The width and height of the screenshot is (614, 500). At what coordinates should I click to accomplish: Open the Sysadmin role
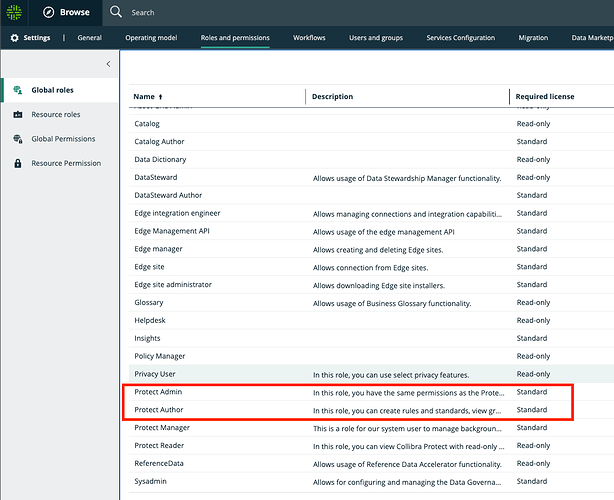point(150,481)
